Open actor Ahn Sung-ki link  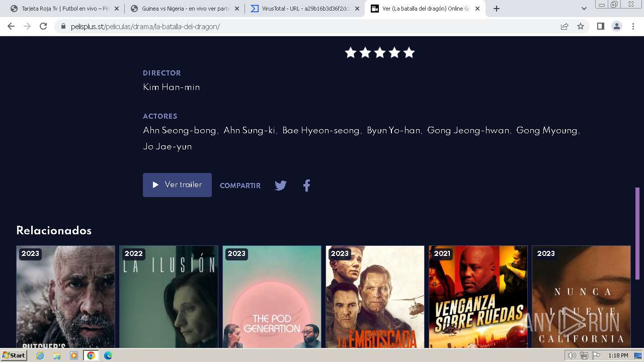[x=250, y=130]
